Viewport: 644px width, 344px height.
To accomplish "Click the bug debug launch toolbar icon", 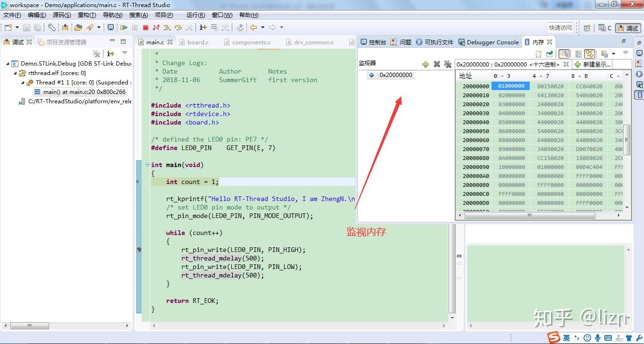I will click(x=65, y=28).
